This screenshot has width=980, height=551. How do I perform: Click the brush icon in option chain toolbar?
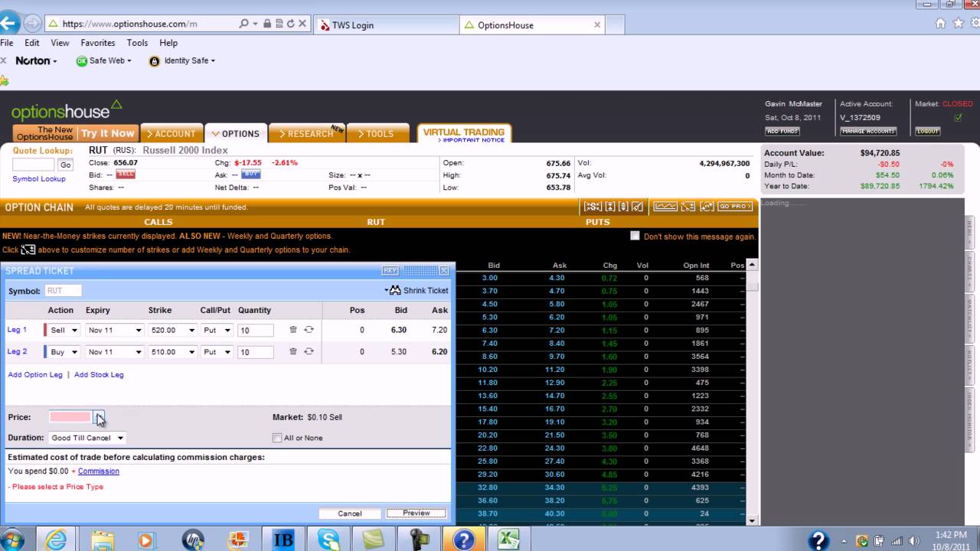point(637,207)
